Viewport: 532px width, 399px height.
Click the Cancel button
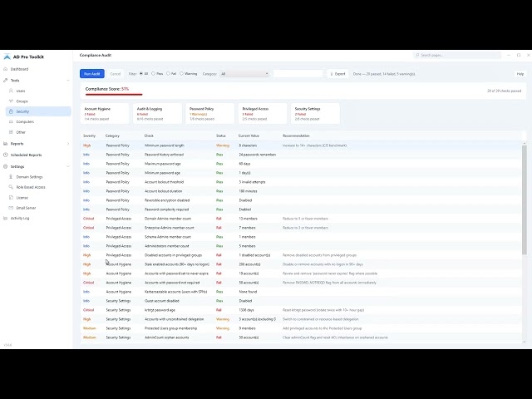click(116, 74)
